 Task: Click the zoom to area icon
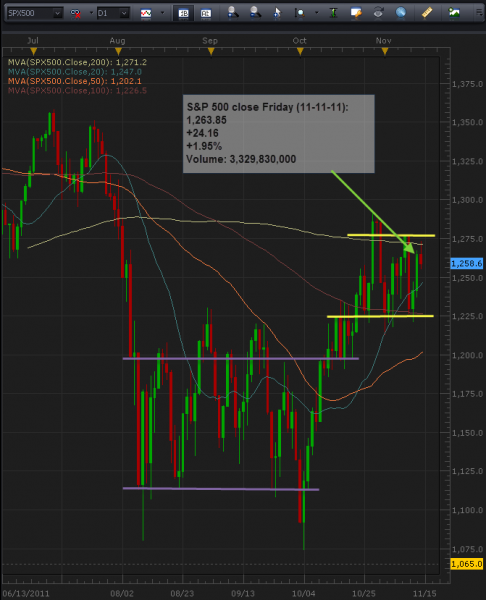click(300, 13)
